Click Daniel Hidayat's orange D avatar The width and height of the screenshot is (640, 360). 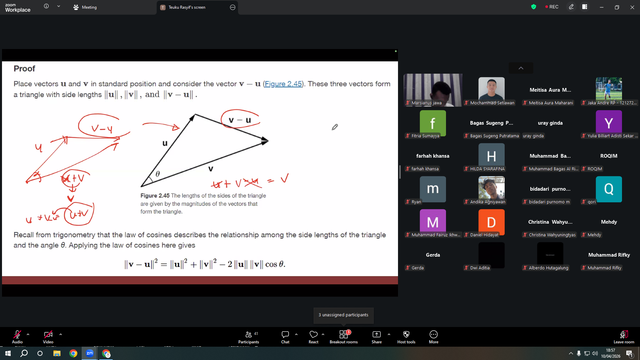pyautogui.click(x=491, y=222)
